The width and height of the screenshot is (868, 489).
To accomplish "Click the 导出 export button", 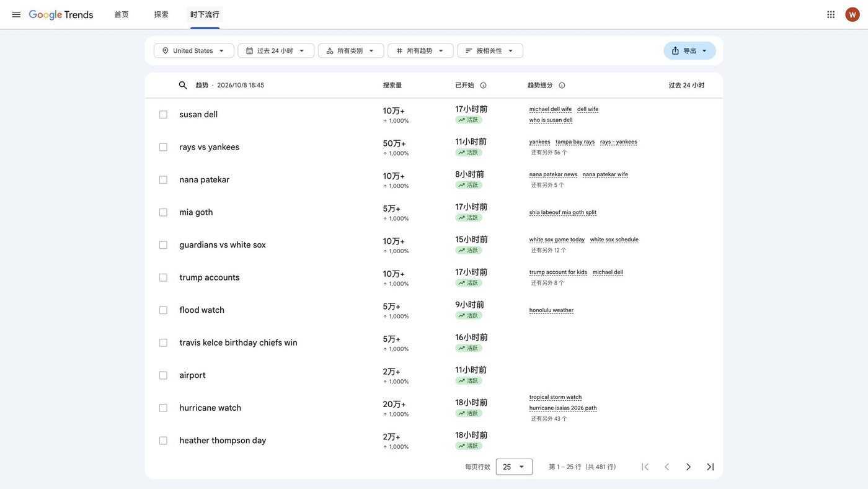I will [689, 51].
